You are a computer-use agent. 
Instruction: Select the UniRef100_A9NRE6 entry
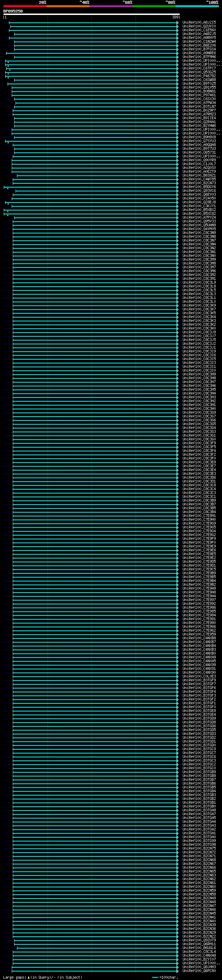[199, 53]
